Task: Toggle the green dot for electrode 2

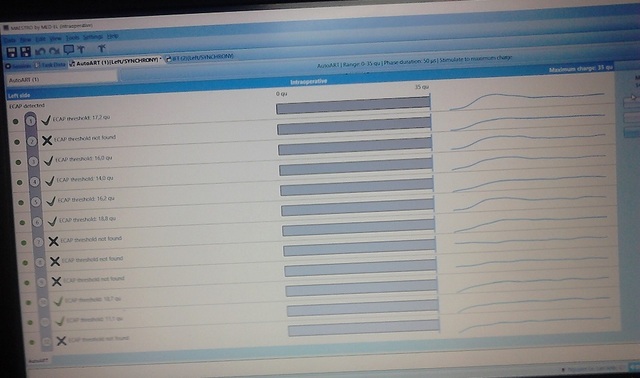Action: click(x=17, y=142)
